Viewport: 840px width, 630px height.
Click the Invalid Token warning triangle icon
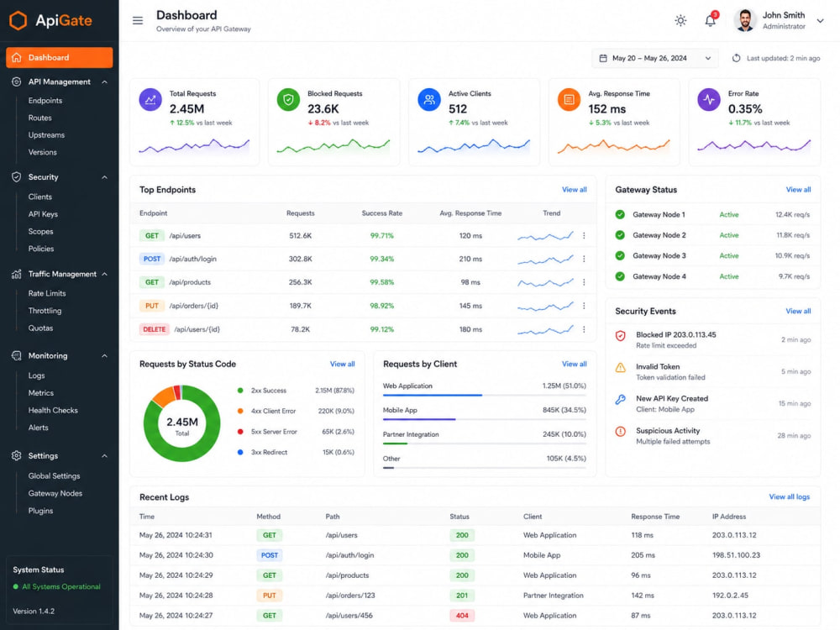click(x=621, y=368)
